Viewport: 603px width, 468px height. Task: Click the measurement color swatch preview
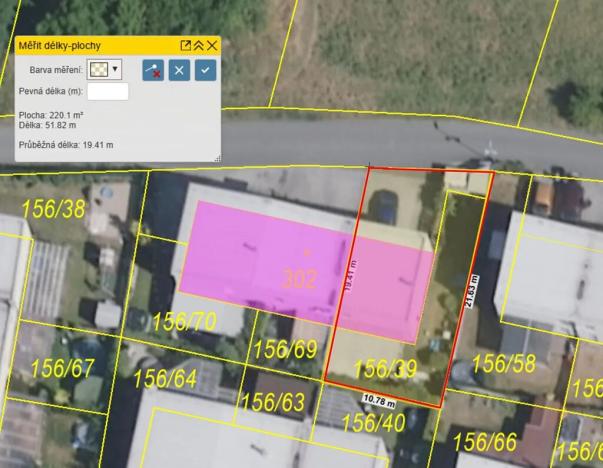click(99, 70)
